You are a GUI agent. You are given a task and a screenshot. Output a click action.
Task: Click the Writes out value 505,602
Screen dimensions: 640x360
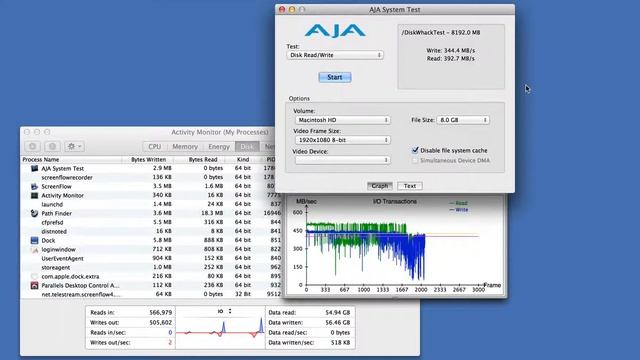pos(160,322)
